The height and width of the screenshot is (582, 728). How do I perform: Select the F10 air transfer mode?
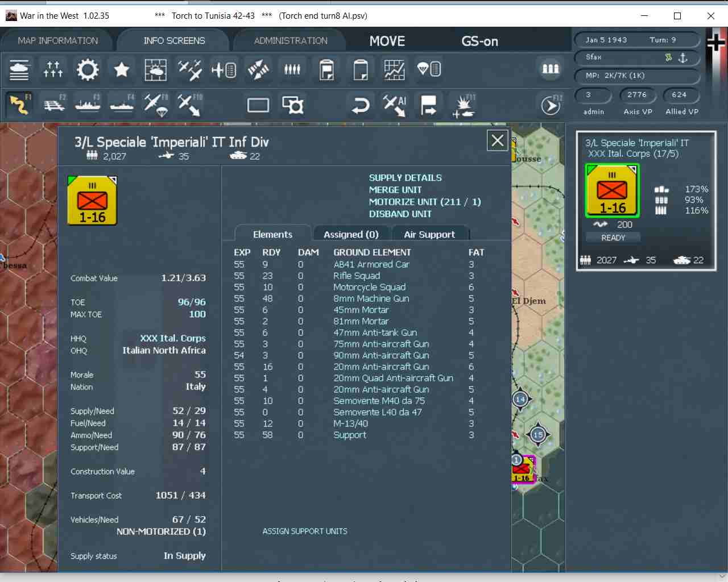pyautogui.click(x=190, y=105)
